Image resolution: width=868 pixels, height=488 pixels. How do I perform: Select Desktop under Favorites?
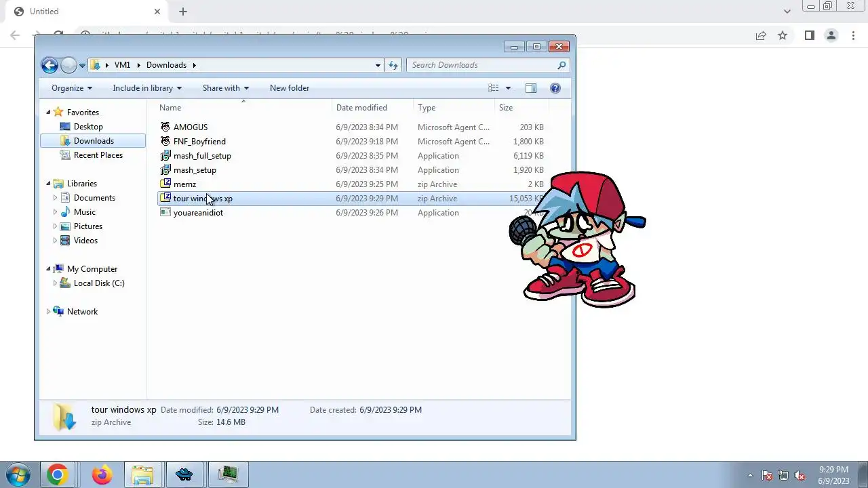tap(88, 127)
